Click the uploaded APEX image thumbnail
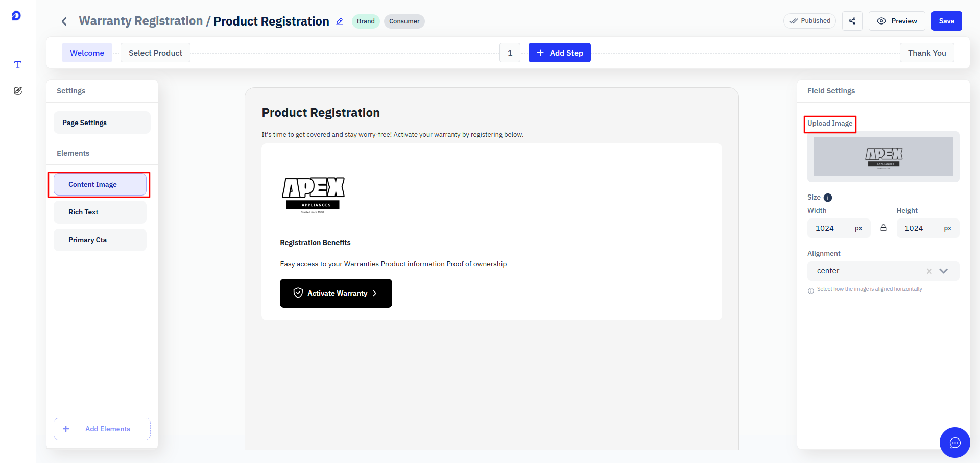 point(883,157)
